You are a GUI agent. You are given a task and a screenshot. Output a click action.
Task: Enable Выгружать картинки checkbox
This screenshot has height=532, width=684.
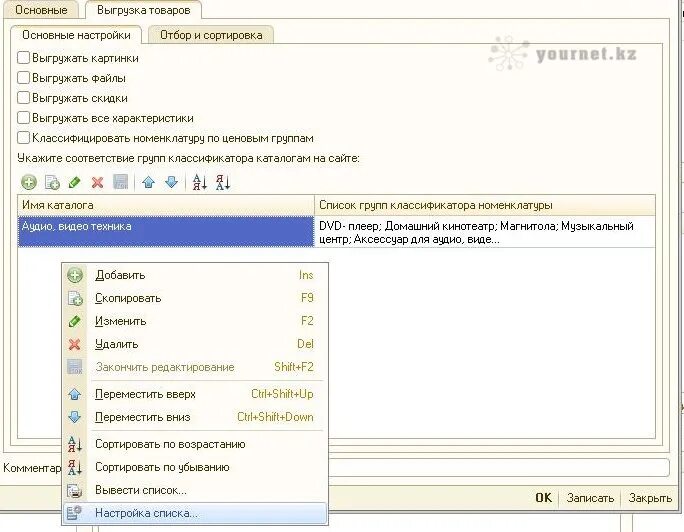23,58
